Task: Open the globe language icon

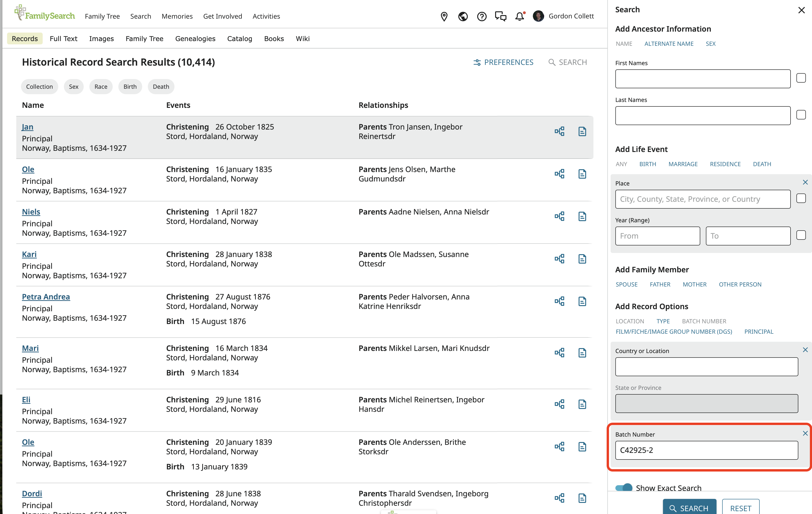Action: click(463, 16)
